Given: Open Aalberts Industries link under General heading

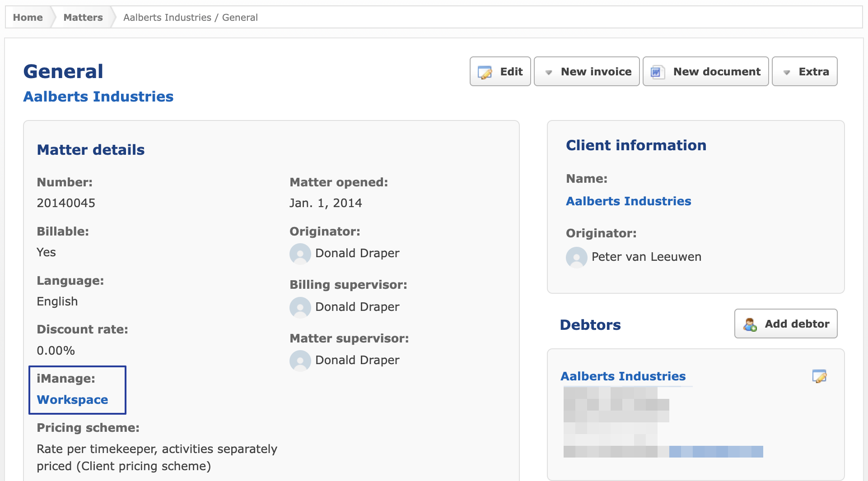Looking at the screenshot, I should click(x=98, y=97).
